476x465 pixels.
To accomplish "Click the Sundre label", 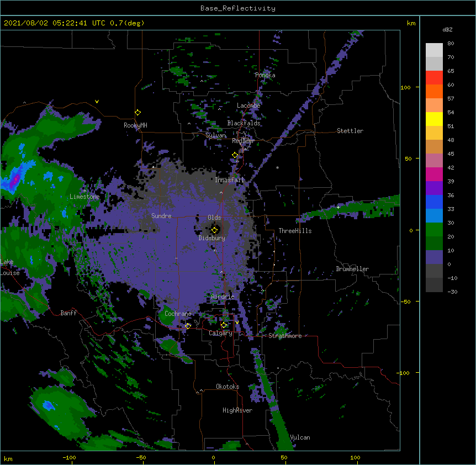I will (x=161, y=216).
